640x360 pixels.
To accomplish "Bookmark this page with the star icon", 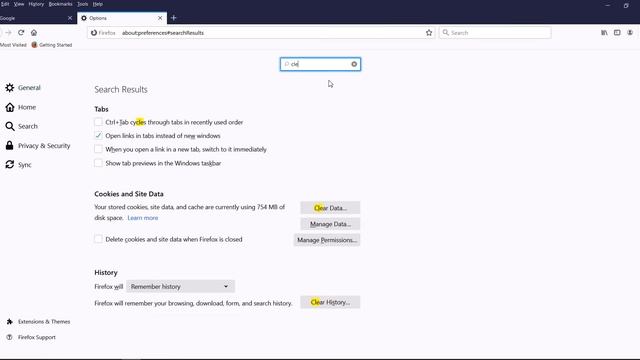I will (429, 33).
